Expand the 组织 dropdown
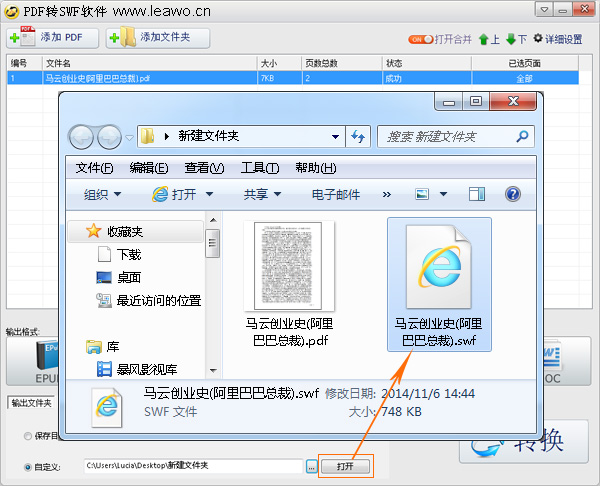The width and height of the screenshot is (600, 486). (102, 194)
